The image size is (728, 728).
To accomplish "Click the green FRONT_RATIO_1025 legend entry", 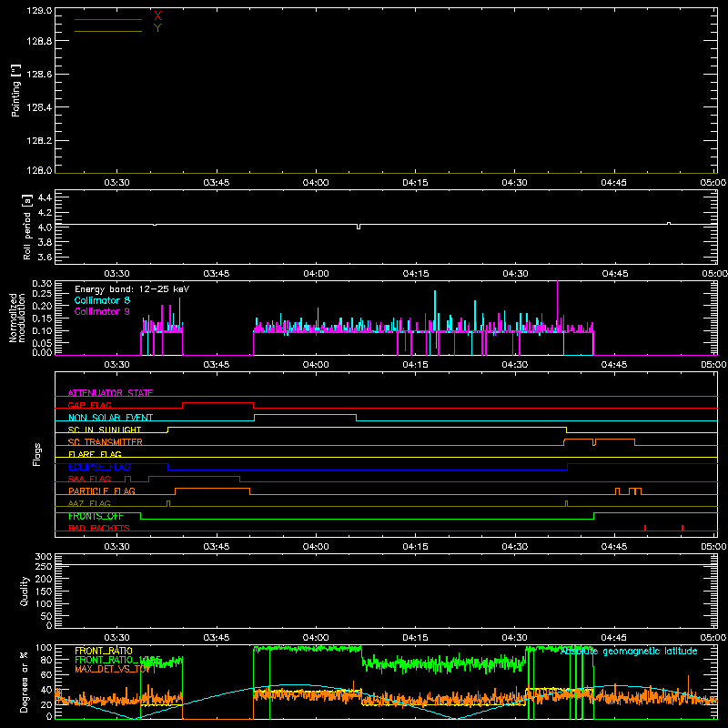I will pos(118,660).
